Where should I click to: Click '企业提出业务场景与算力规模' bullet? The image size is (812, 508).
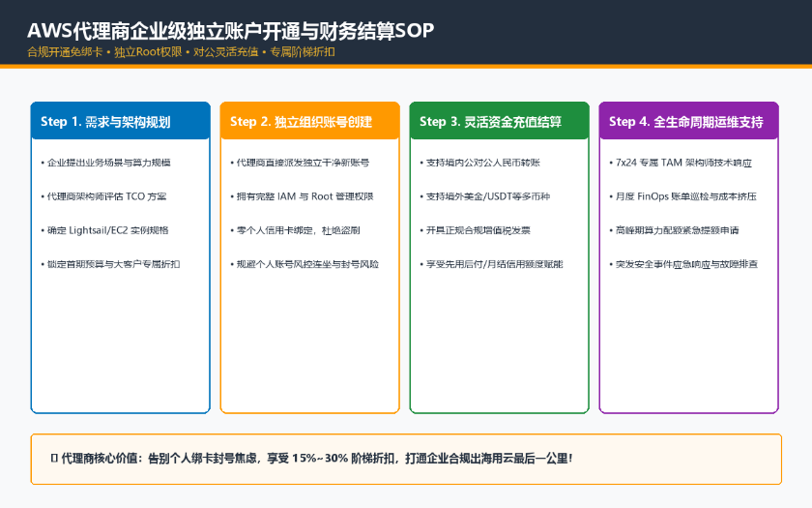(x=105, y=163)
